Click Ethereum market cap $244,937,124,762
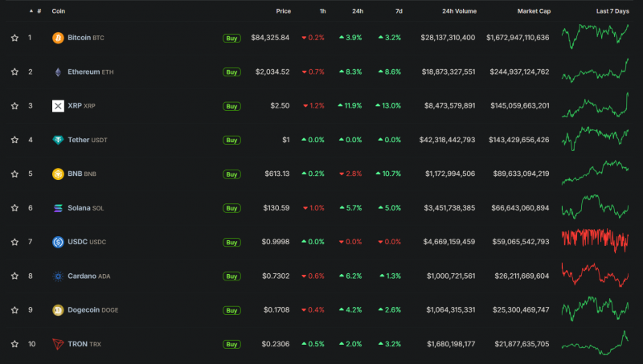 [x=519, y=72]
